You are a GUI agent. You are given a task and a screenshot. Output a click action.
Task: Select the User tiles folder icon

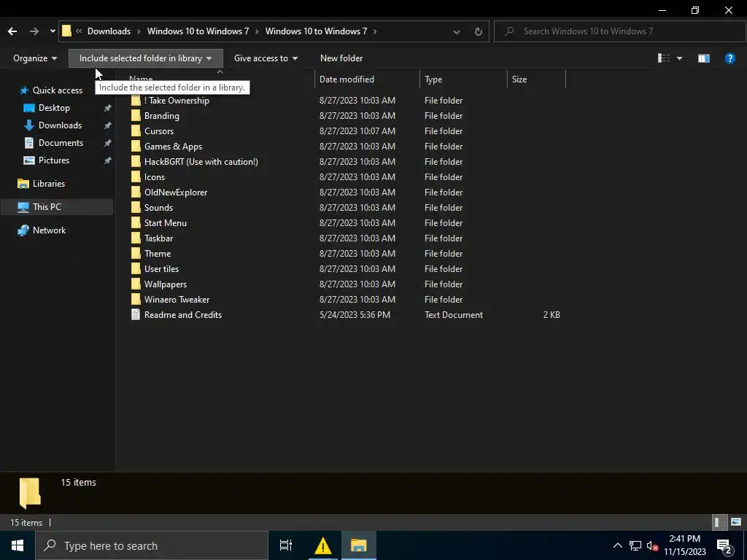coord(136,268)
